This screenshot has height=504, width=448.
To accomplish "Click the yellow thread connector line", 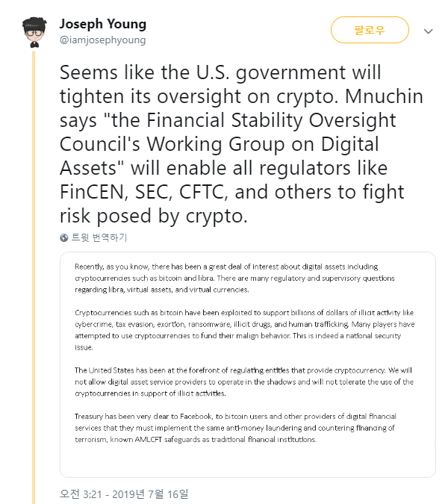I will click(34, 276).
